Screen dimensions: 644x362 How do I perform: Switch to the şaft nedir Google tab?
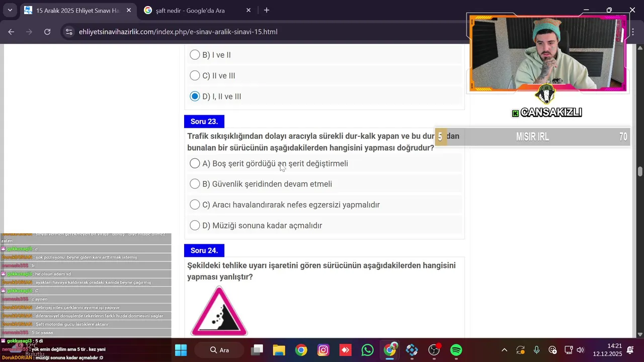(191, 10)
